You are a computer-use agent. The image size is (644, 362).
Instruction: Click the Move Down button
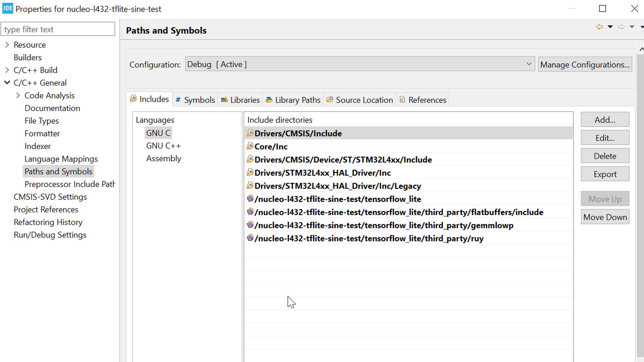(x=605, y=217)
